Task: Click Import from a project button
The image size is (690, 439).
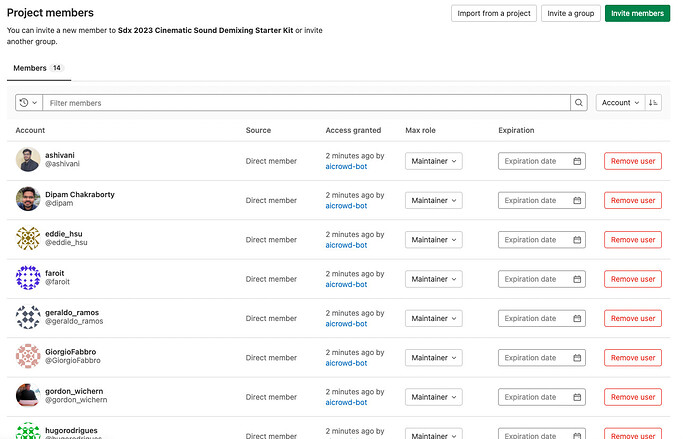Action: 494,13
